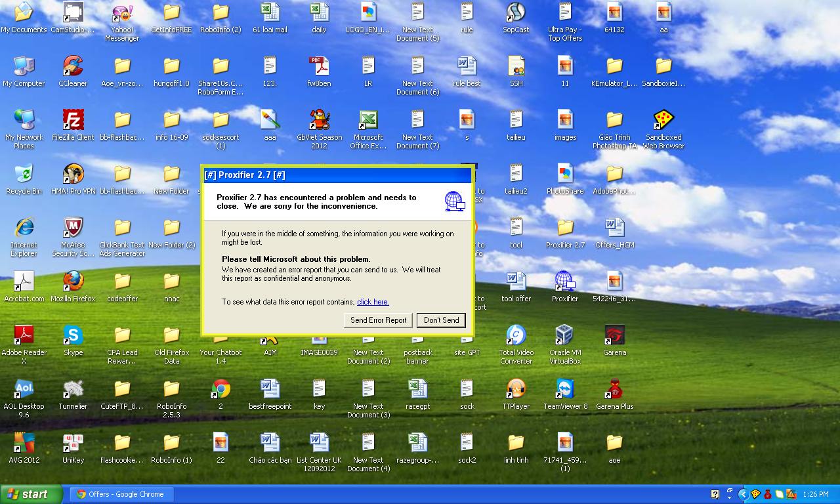The height and width of the screenshot is (504, 840).
Task: Select the fw8ben PDF file
Action: (x=319, y=72)
